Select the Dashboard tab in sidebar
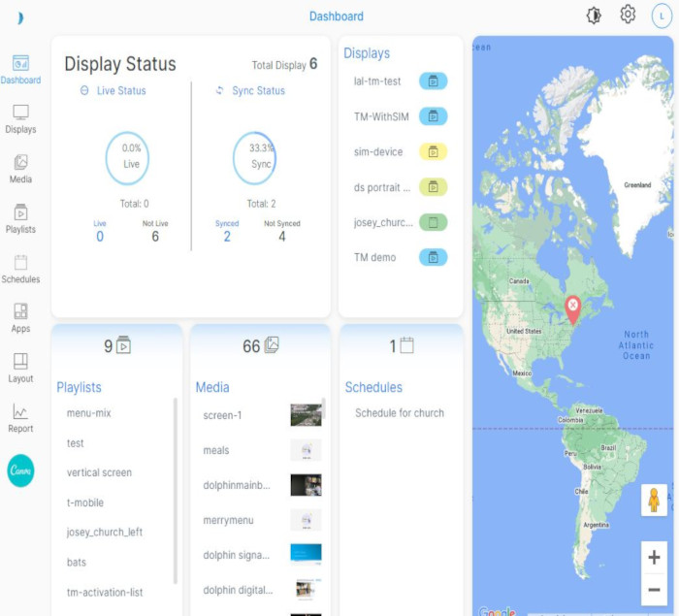 [x=20, y=69]
